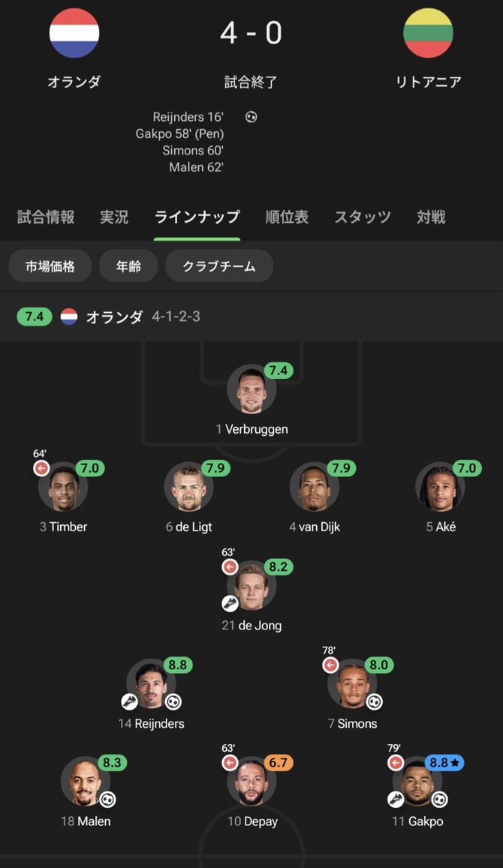Open the オランダ team name link
Viewport: 503px width, 868px height.
click(x=74, y=82)
